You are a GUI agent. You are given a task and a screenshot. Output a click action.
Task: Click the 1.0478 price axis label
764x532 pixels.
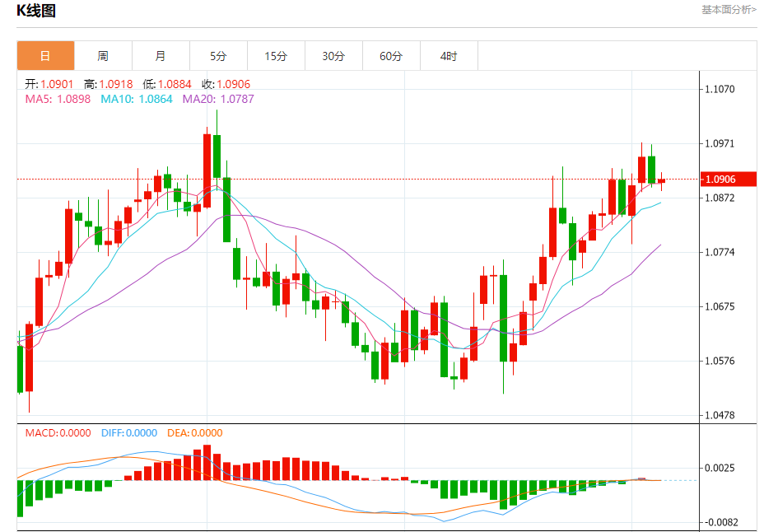pyautogui.click(x=720, y=416)
